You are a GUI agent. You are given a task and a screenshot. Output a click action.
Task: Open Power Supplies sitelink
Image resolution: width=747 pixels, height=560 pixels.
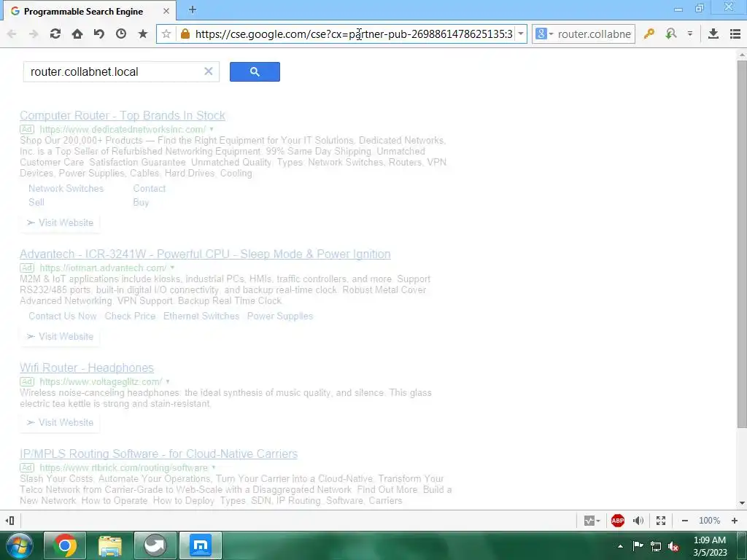280,316
